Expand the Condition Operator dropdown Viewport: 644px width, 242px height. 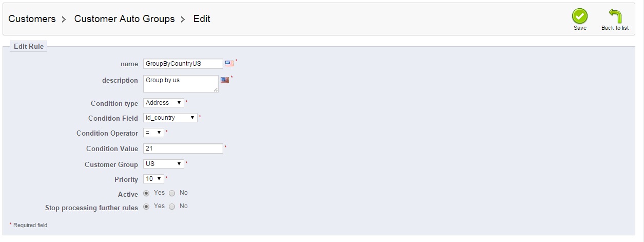click(x=153, y=133)
